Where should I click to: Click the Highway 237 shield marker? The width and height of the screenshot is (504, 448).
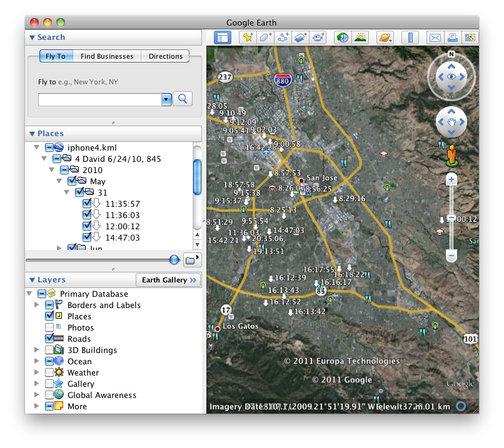tap(225, 77)
